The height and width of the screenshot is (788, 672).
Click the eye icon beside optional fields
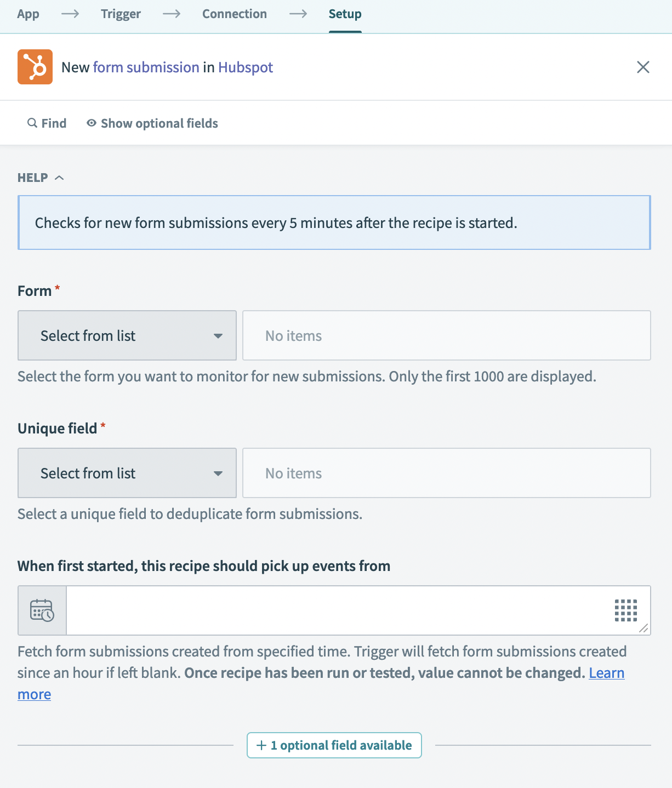click(x=91, y=123)
